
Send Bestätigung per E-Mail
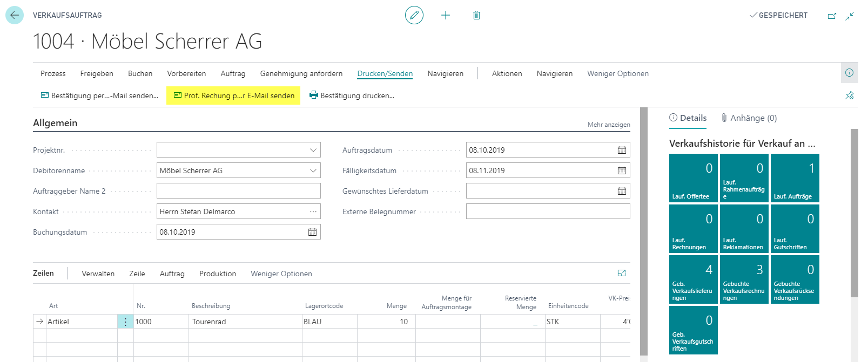click(99, 95)
